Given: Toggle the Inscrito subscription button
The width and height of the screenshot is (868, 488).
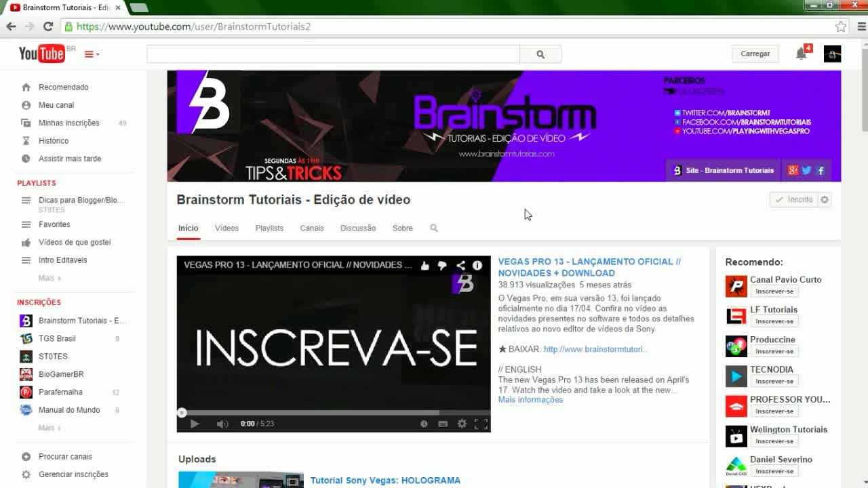Looking at the screenshot, I should click(794, 200).
